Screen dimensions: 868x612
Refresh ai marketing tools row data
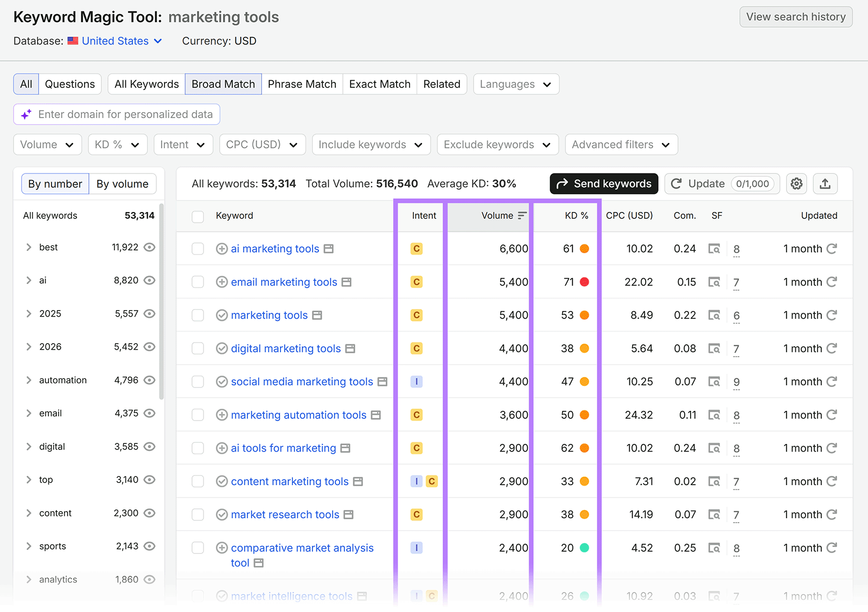(x=832, y=249)
